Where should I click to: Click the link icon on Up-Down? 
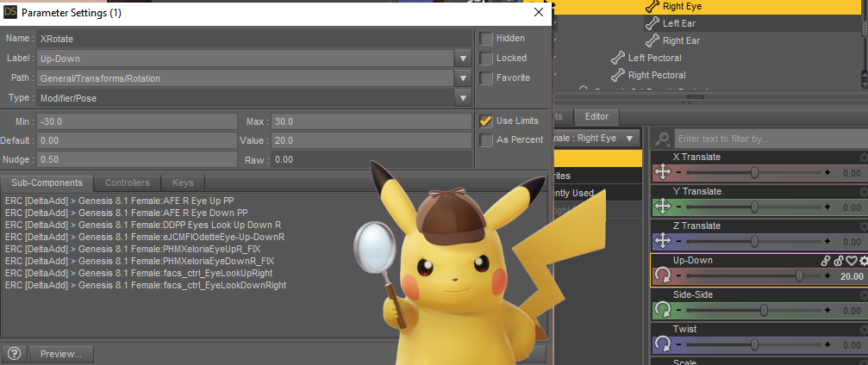point(826,261)
